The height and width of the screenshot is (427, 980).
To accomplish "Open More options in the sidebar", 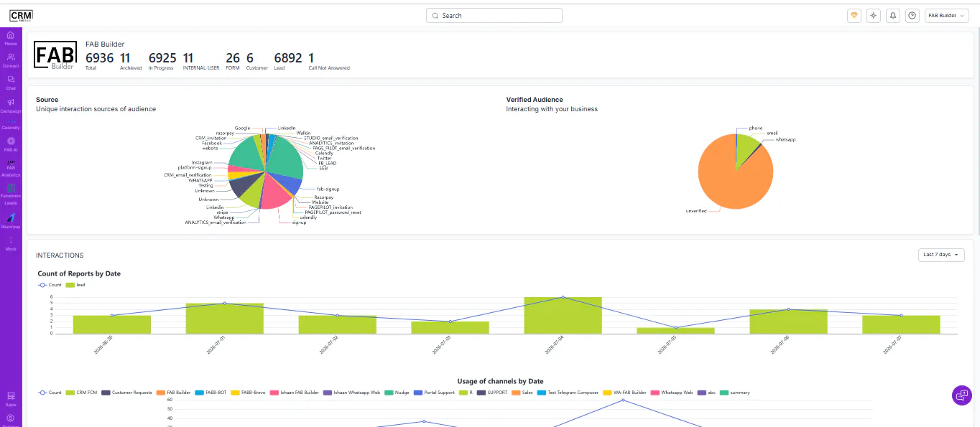I will [x=11, y=244].
